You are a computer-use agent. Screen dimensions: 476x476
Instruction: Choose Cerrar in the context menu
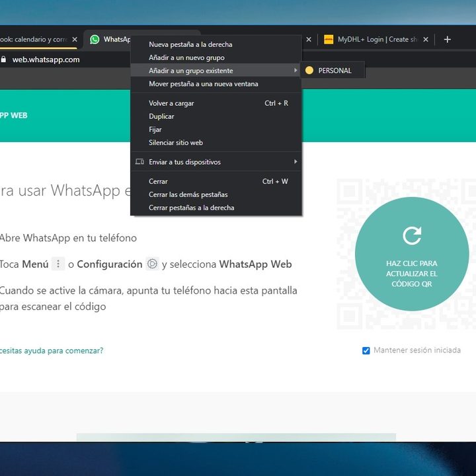216,181
